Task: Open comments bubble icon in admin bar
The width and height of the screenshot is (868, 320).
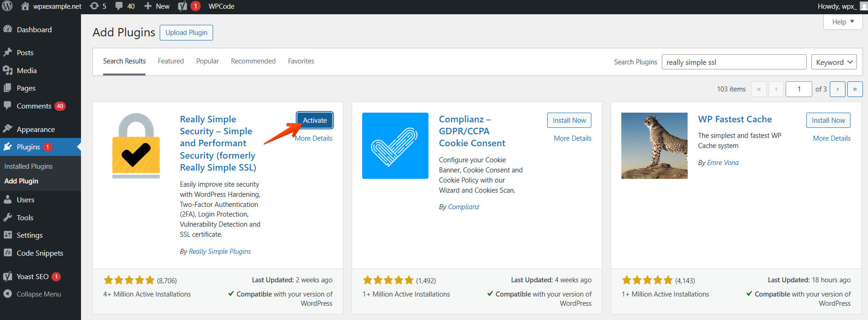Action: [x=119, y=6]
